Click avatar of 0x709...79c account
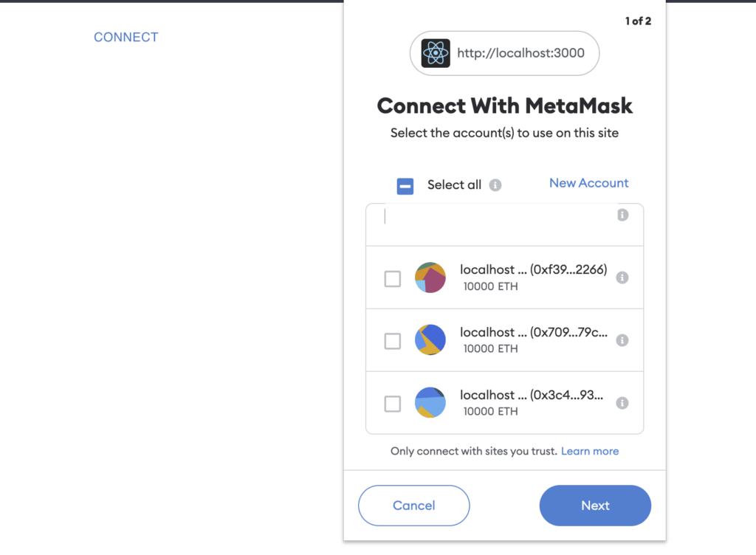 430,340
